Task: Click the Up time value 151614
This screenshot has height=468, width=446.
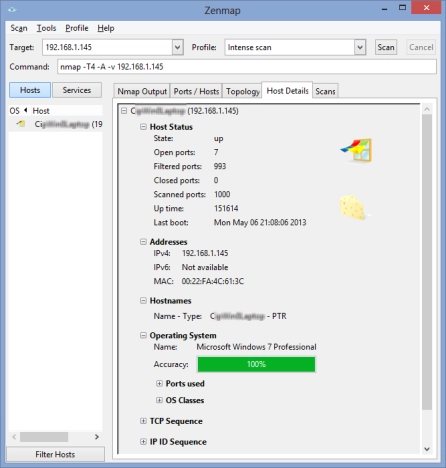Action: pyautogui.click(x=226, y=208)
